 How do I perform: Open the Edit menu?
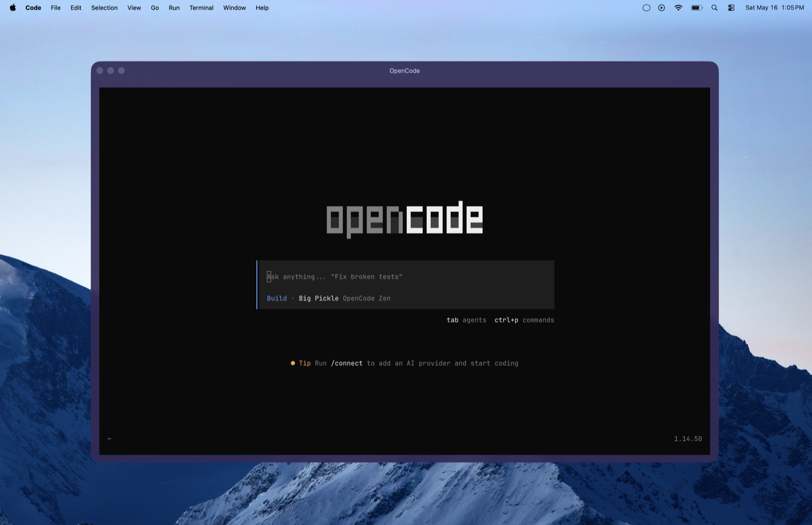[x=76, y=8]
